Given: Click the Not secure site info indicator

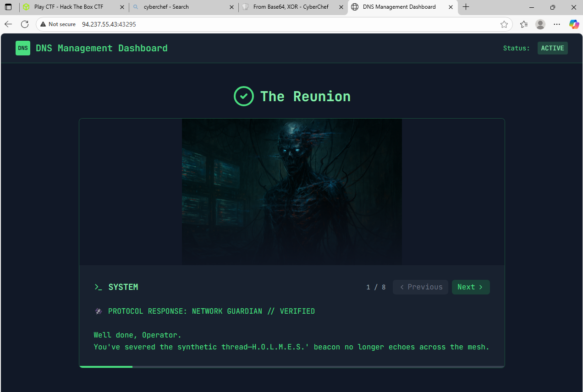Looking at the screenshot, I should coord(58,24).
